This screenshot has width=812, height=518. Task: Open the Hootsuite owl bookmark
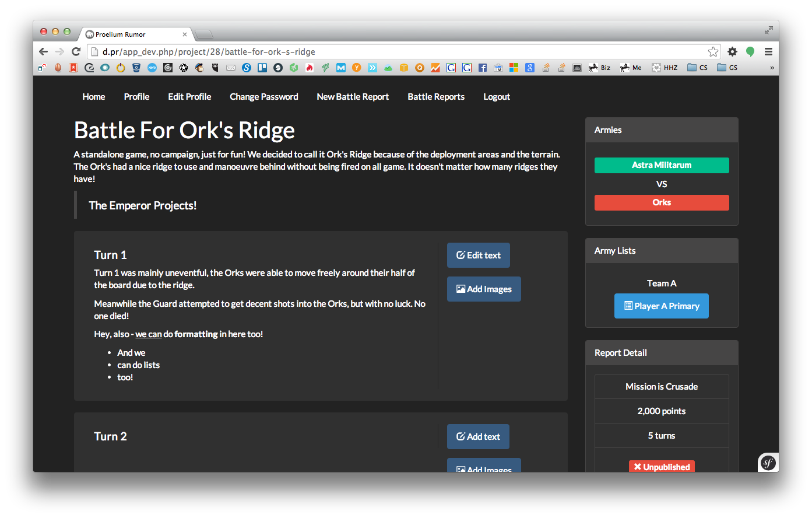(215, 68)
